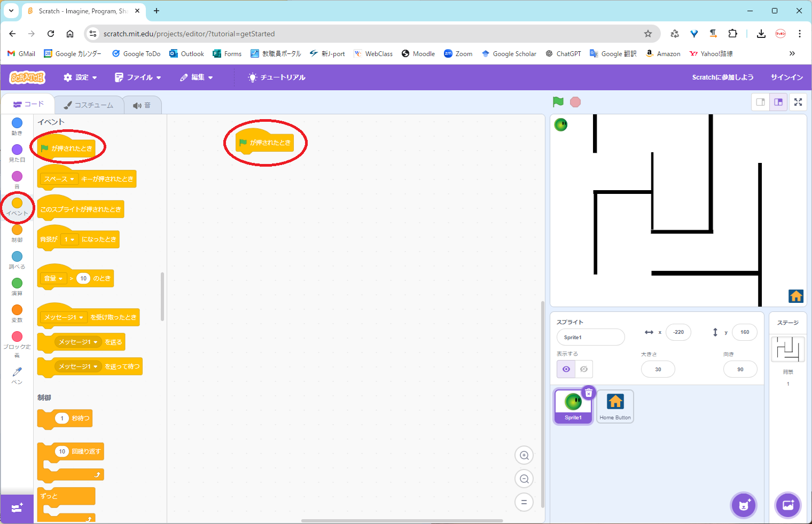Viewport: 812px width, 524px height.
Task: Select the 調べる (Sensing) block category
Action: pyautogui.click(x=17, y=260)
